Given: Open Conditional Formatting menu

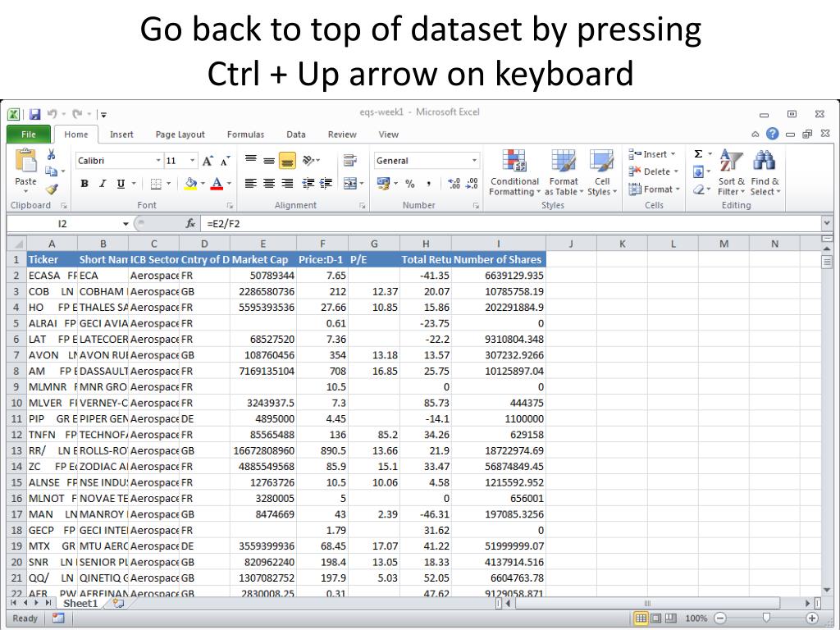Looking at the screenshot, I should 514,173.
